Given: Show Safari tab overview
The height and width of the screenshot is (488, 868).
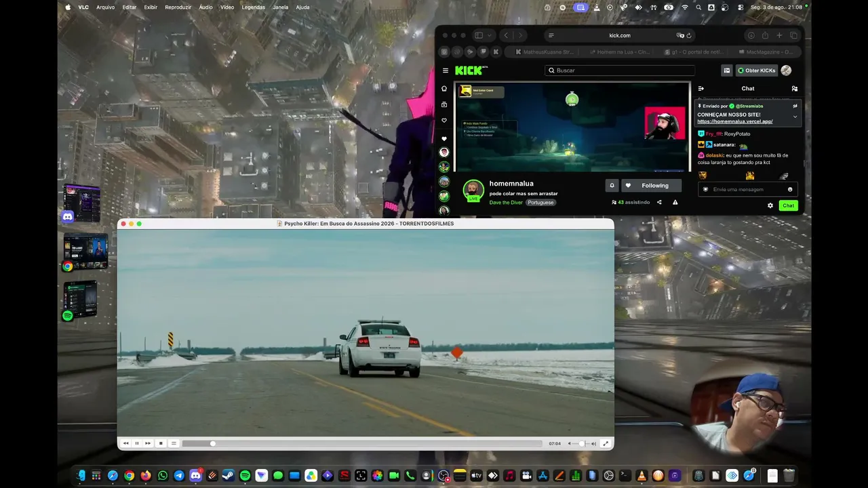Looking at the screenshot, I should (x=793, y=35).
